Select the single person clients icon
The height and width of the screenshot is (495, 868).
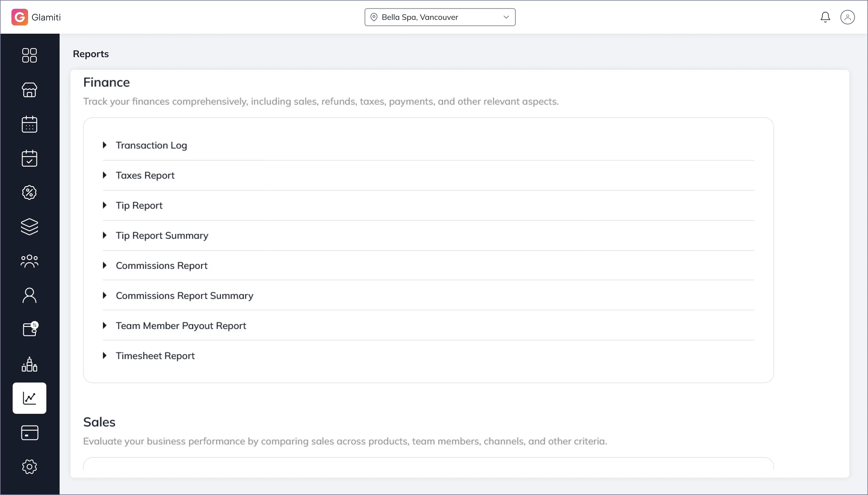coord(29,295)
